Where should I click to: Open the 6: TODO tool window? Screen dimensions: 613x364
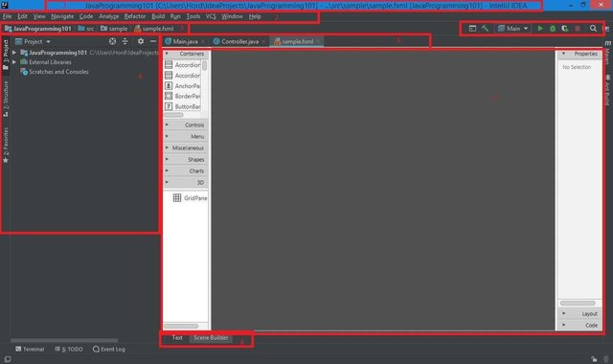69,349
